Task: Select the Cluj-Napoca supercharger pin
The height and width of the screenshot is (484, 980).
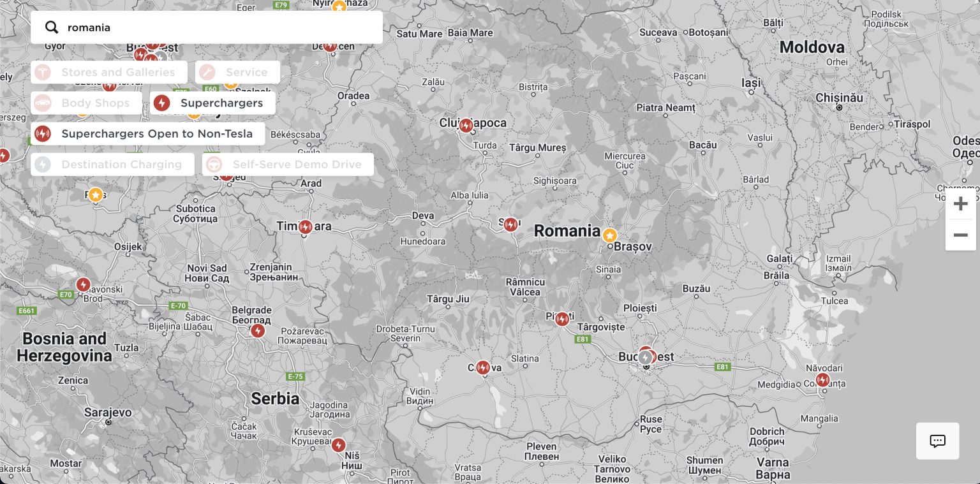Action: click(x=466, y=126)
